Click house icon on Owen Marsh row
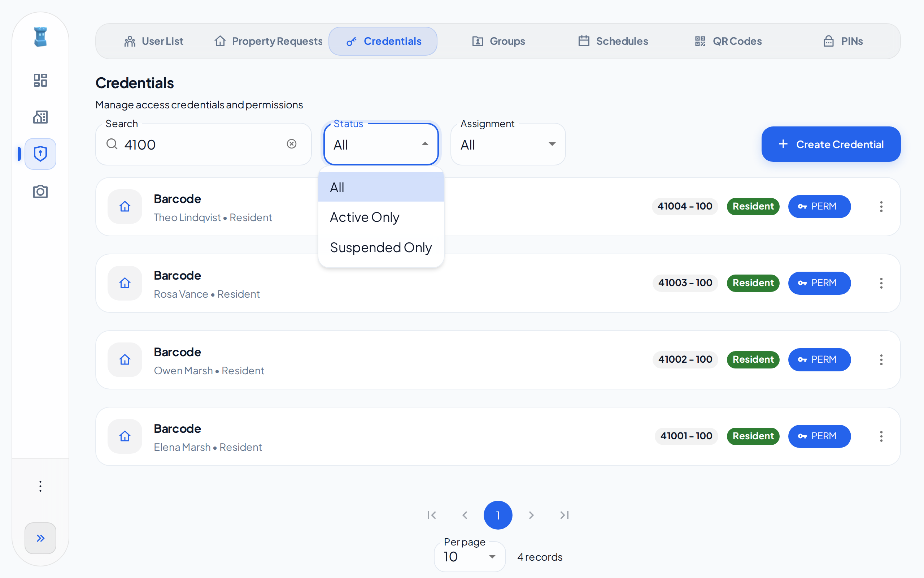The width and height of the screenshot is (924, 578). [125, 360]
